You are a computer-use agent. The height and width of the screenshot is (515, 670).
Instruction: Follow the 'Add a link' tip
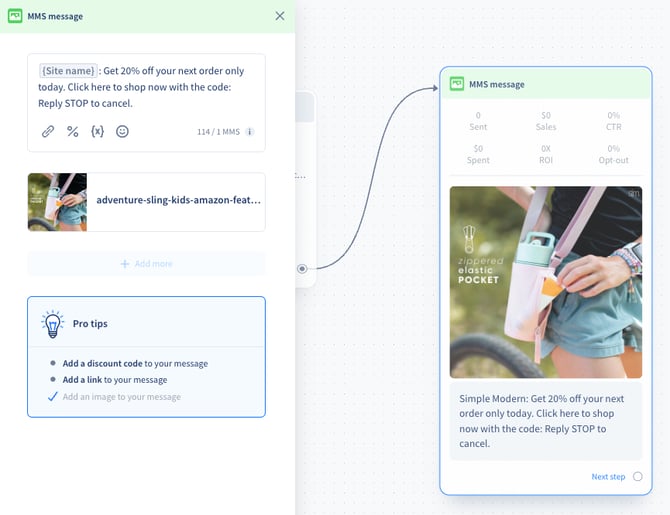(x=115, y=380)
